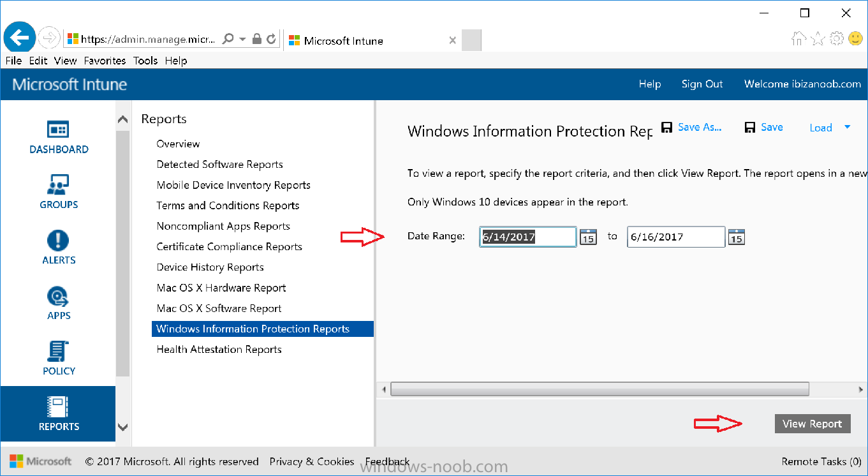Select Overview in Reports list
This screenshot has height=476, width=868.
pos(178,144)
